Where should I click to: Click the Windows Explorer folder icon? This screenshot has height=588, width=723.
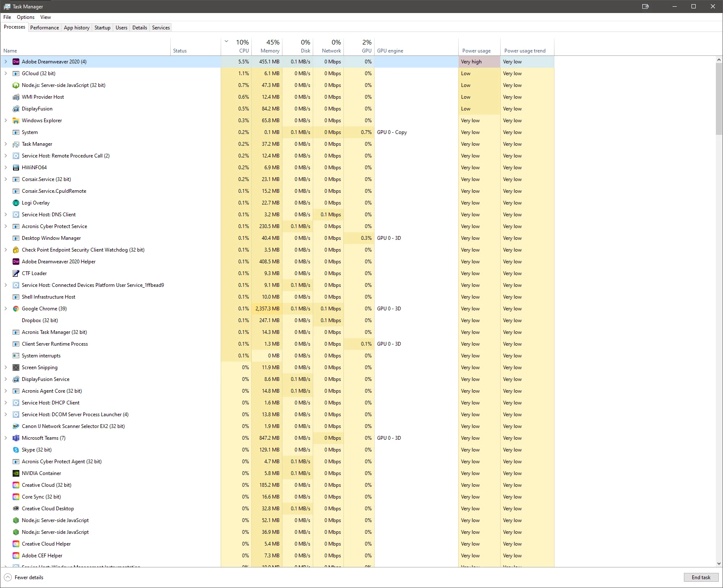click(16, 121)
